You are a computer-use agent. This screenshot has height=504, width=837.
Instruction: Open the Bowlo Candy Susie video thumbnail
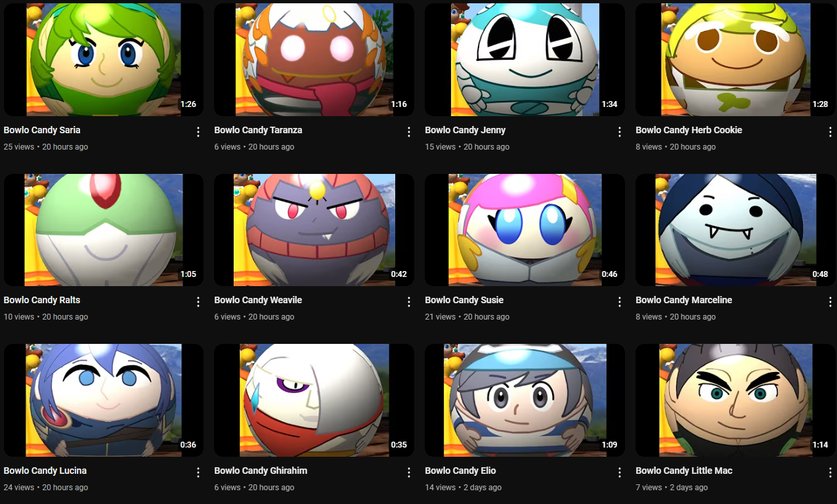pyautogui.click(x=525, y=230)
